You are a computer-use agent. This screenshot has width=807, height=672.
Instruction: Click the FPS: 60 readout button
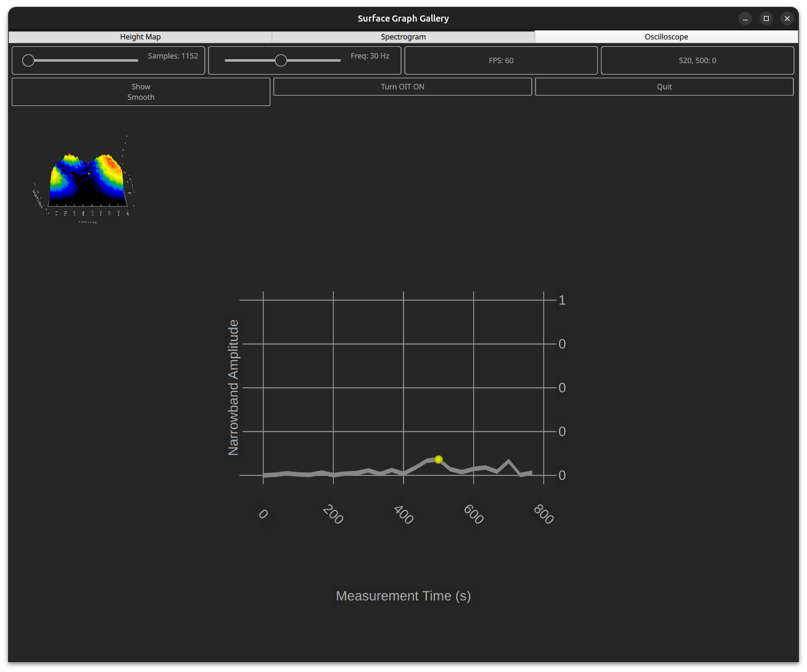point(500,60)
